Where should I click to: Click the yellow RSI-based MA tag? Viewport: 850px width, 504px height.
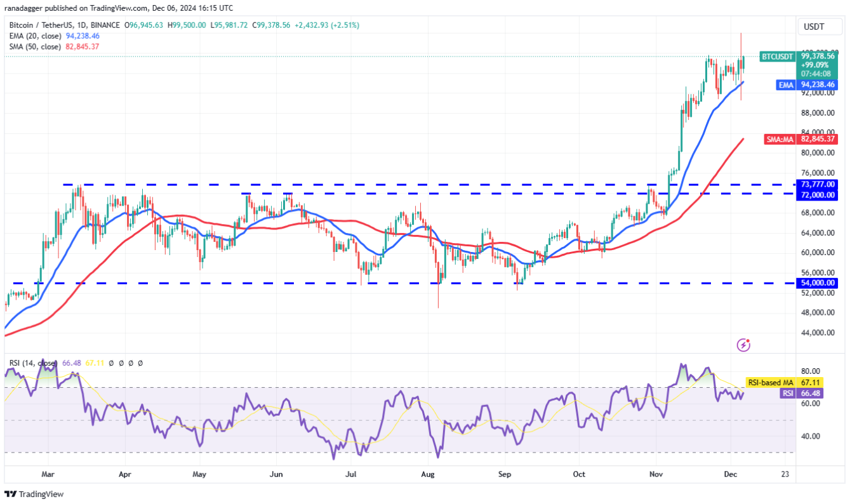coord(771,383)
